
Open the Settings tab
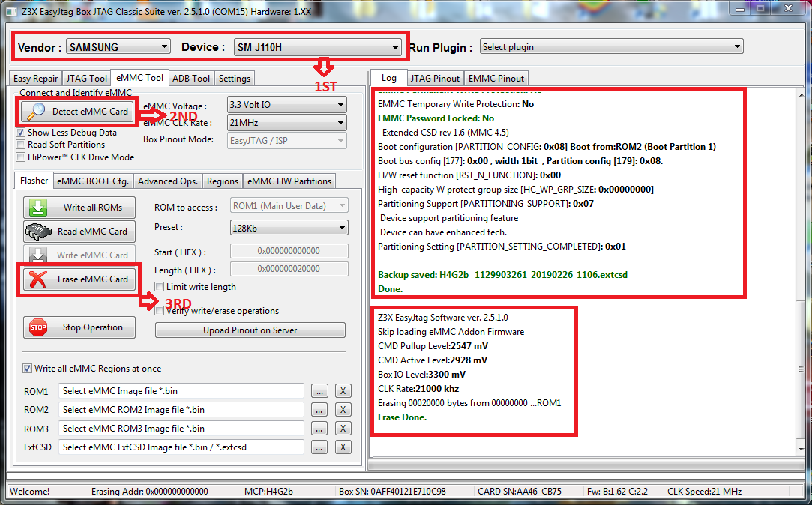pos(235,79)
